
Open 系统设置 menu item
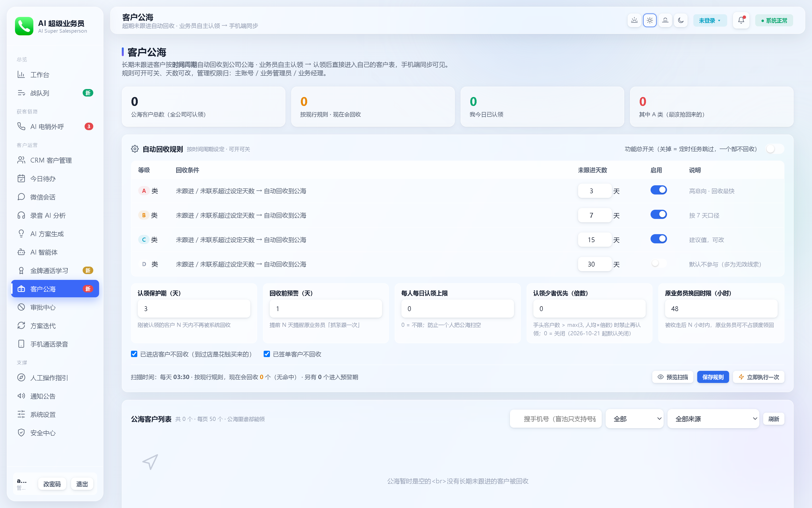pos(55,415)
